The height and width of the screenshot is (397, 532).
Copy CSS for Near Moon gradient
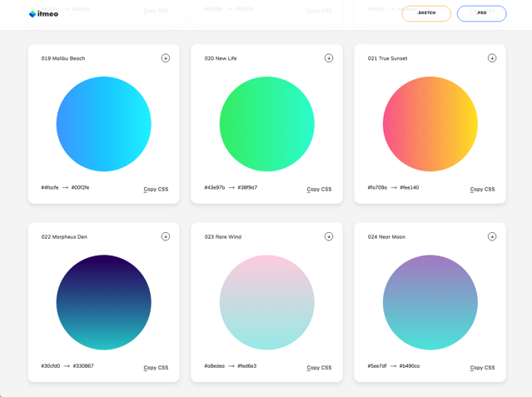pyautogui.click(x=482, y=367)
